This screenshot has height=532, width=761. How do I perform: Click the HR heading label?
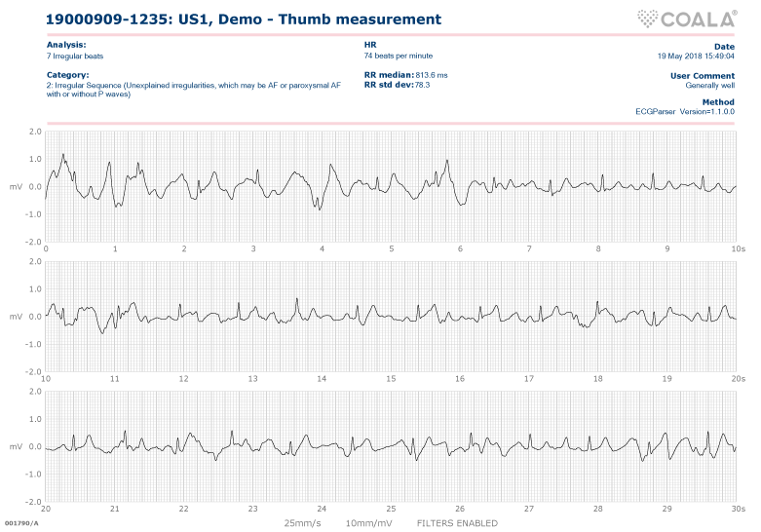click(369, 45)
